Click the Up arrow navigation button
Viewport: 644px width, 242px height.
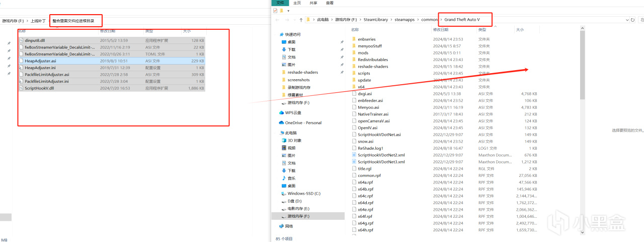click(x=301, y=20)
